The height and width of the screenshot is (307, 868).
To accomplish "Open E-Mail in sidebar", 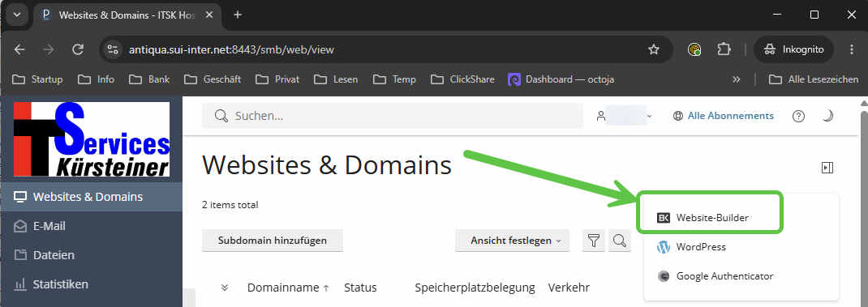I will tap(92, 226).
